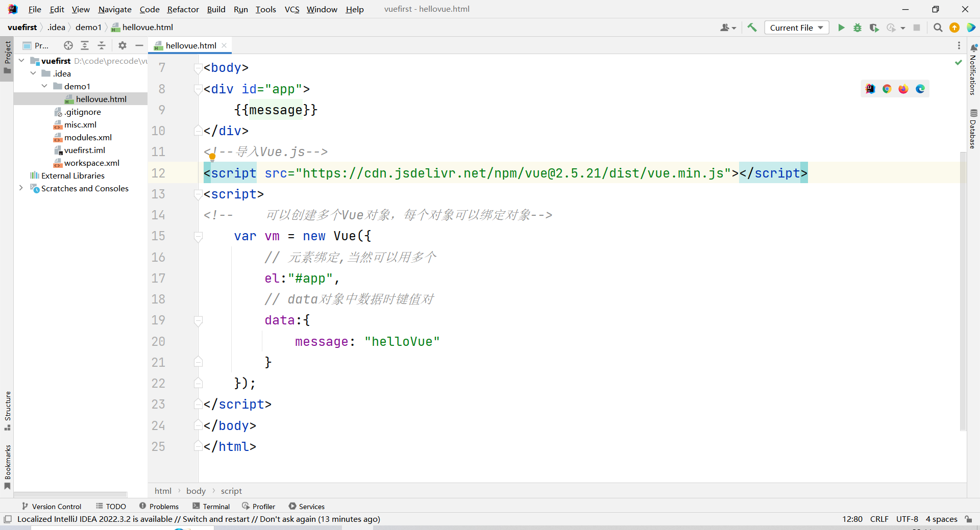Open editor tab options three-dot menu
Screen dimensions: 980x530
(x=959, y=45)
